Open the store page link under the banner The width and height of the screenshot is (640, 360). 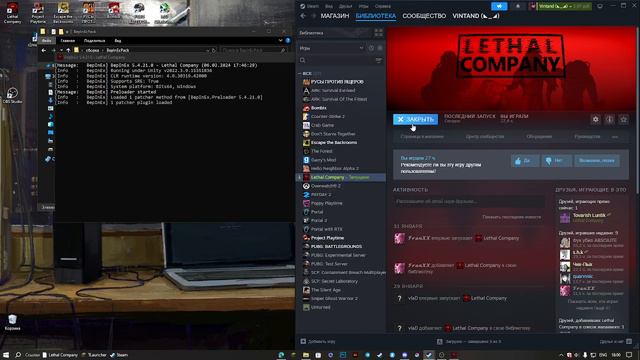(422, 137)
